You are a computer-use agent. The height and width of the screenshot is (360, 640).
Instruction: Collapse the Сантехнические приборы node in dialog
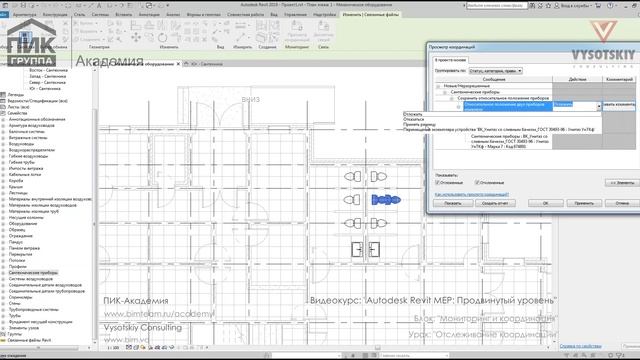tap(445, 92)
